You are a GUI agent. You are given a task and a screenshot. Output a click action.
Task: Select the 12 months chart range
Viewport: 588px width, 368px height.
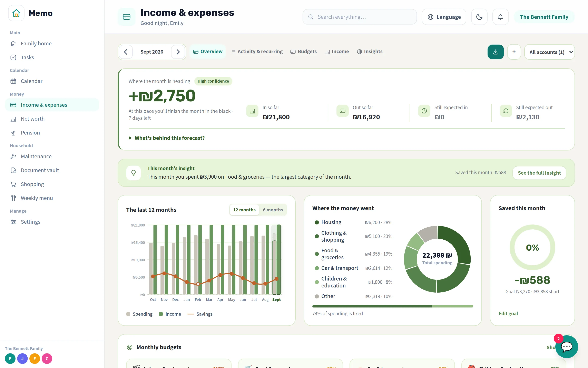[x=244, y=210]
